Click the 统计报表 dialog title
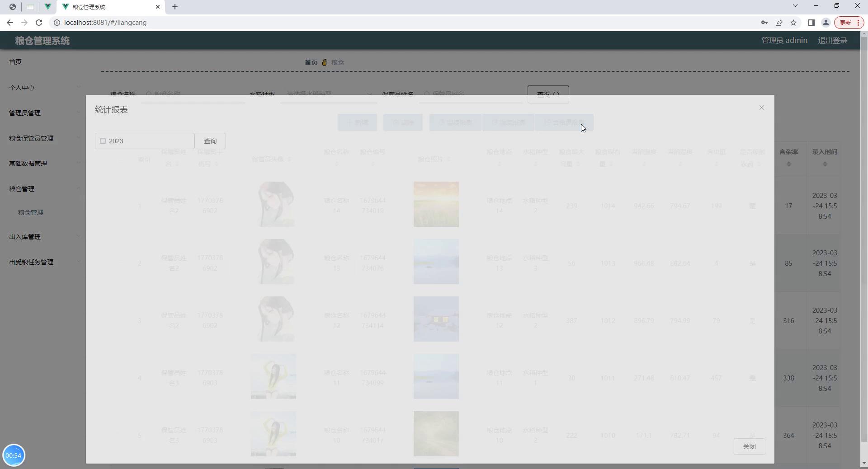This screenshot has width=868, height=469. pos(111,110)
